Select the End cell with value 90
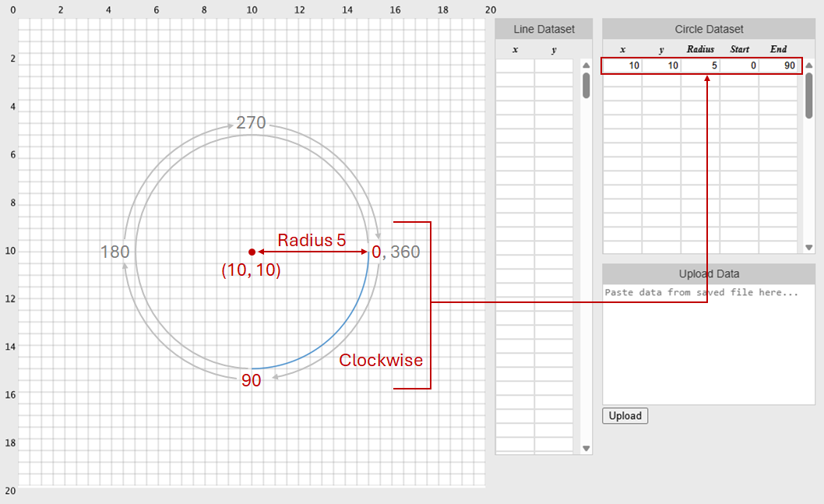 pos(778,65)
